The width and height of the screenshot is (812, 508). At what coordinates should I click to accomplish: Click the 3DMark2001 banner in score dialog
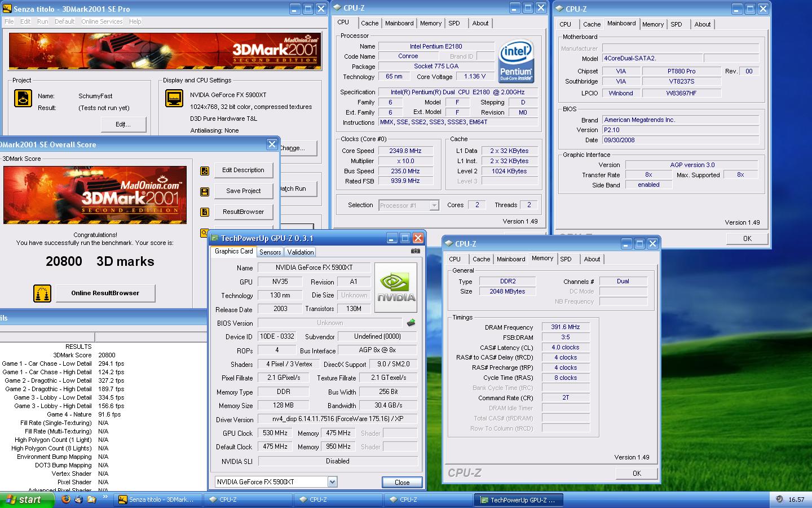[x=95, y=195]
